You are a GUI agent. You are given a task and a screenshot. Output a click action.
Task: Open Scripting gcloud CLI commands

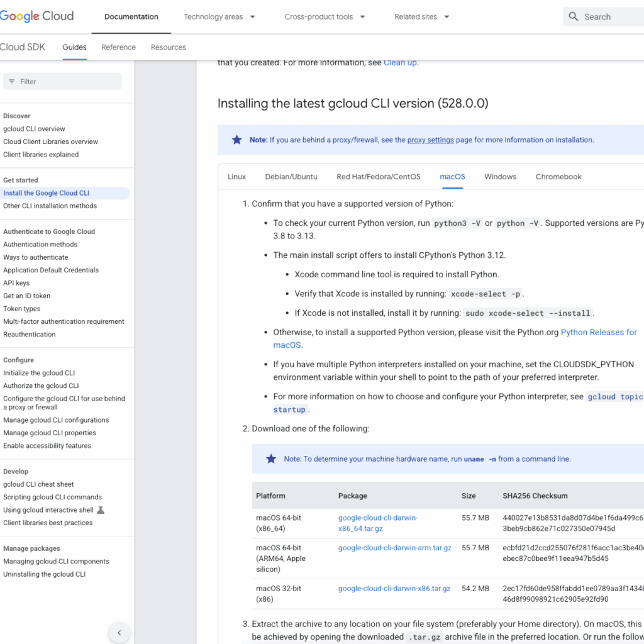click(x=53, y=497)
